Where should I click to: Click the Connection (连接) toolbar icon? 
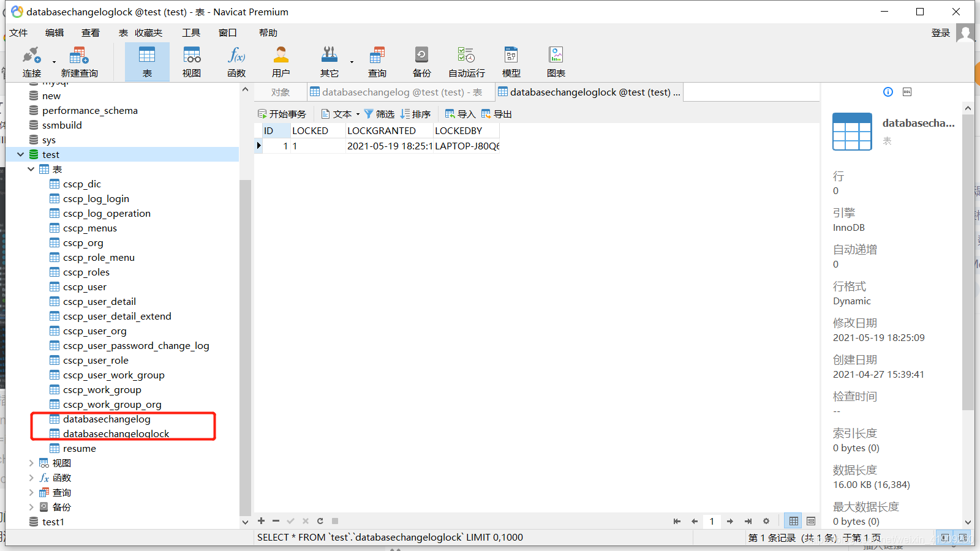(x=32, y=62)
